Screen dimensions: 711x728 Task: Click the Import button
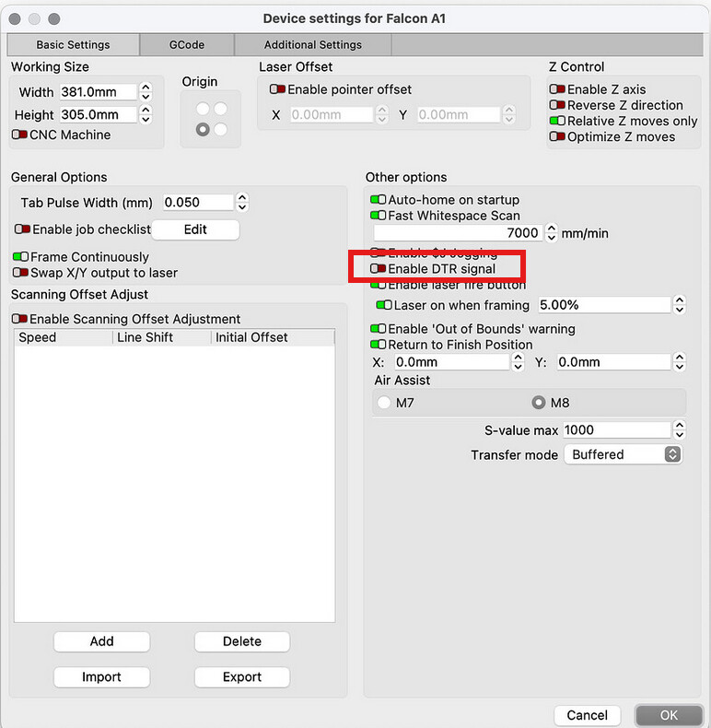point(101,677)
